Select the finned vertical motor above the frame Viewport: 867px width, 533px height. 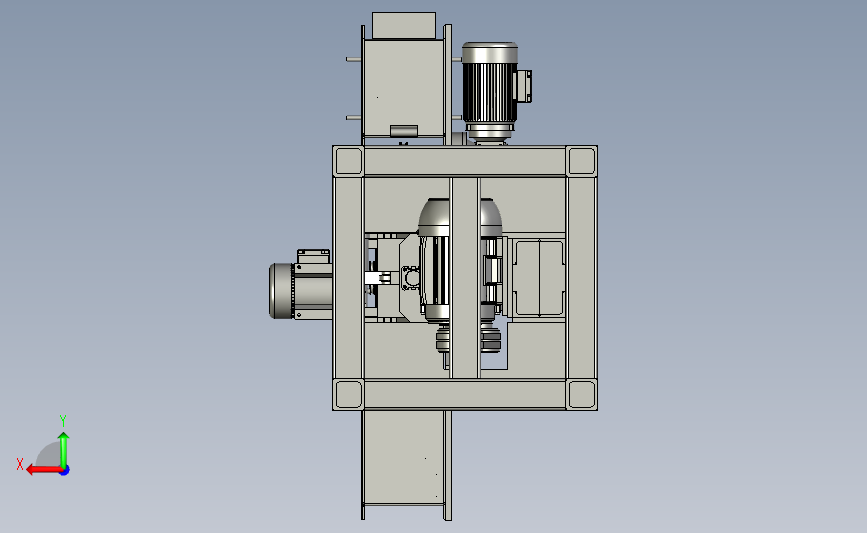(x=490, y=92)
